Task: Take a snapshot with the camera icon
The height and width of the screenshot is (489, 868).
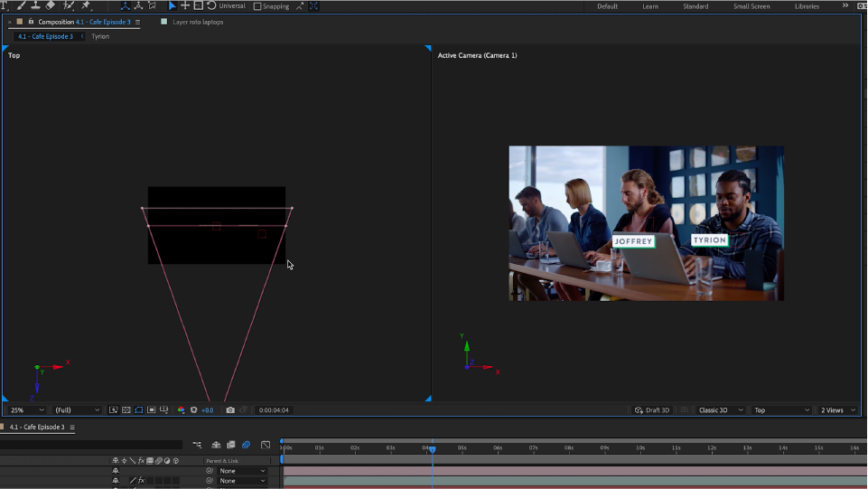Action: point(230,410)
